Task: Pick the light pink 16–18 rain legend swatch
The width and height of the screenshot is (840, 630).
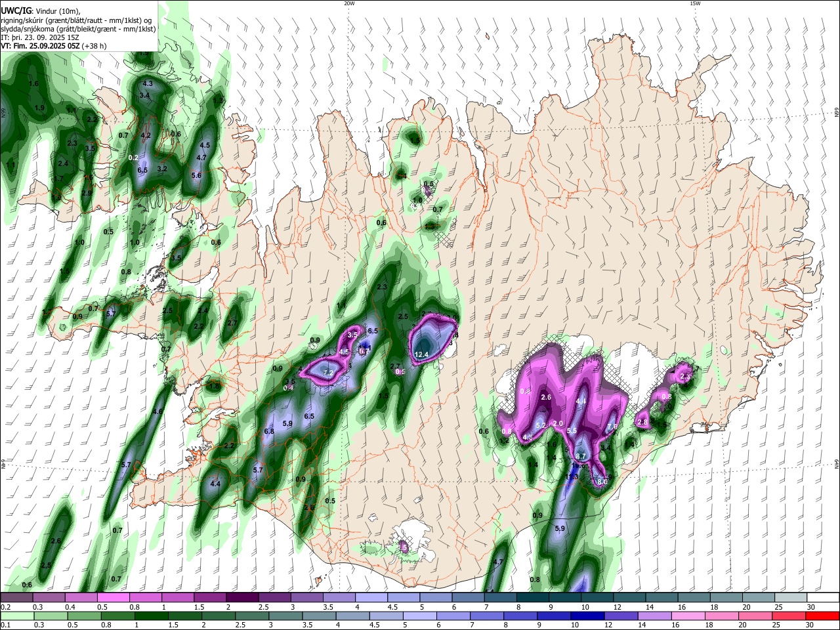Action: tap(688, 616)
